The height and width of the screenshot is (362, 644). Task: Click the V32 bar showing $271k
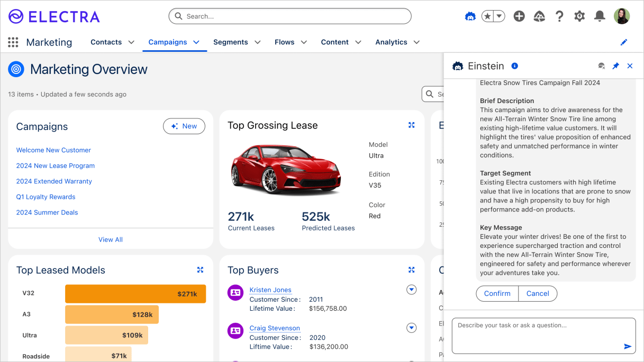[135, 293]
